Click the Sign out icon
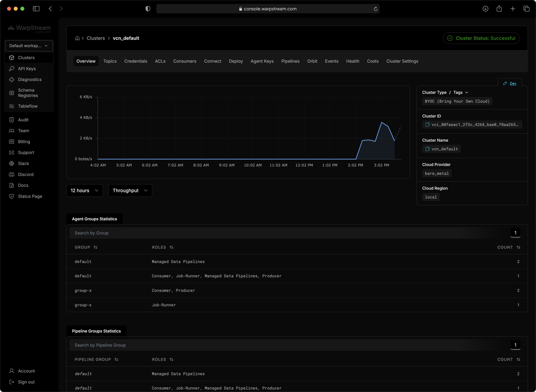Viewport: 536px width, 392px height. pos(12,382)
